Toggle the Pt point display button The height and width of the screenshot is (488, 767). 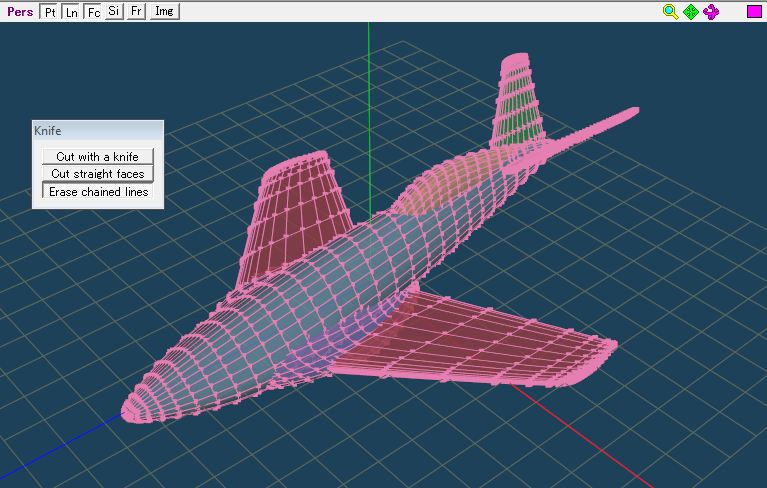[49, 12]
